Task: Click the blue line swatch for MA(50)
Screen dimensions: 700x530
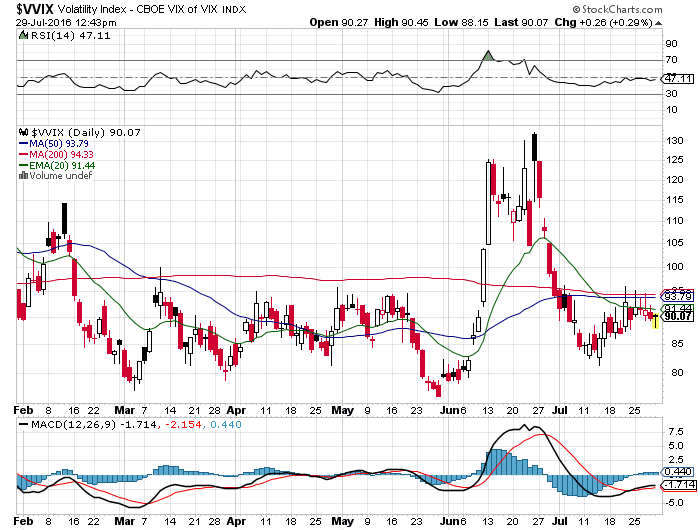Action: 23,144
